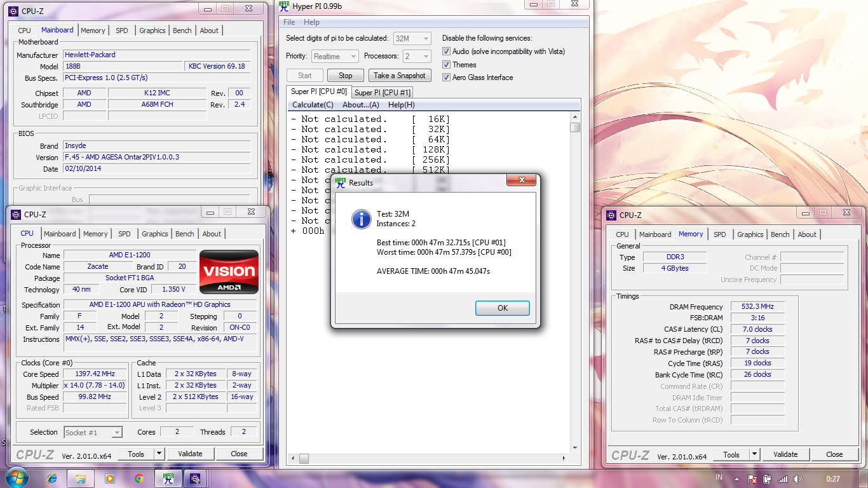The width and height of the screenshot is (868, 488).
Task: Expand Tools arrow in Memory window
Action: click(754, 454)
